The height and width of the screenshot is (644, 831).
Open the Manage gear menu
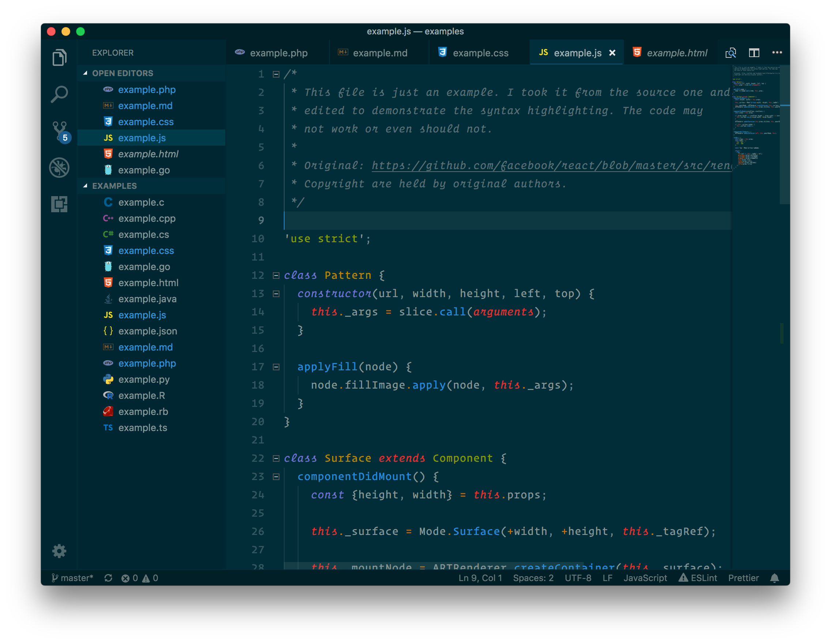coord(59,551)
